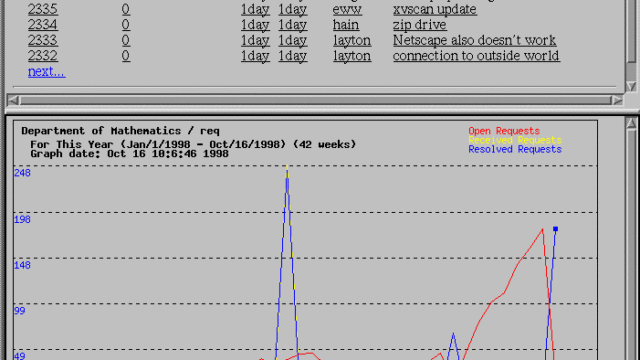Follow the 'next...' link
Screen dimensions: 640x360
47,71
